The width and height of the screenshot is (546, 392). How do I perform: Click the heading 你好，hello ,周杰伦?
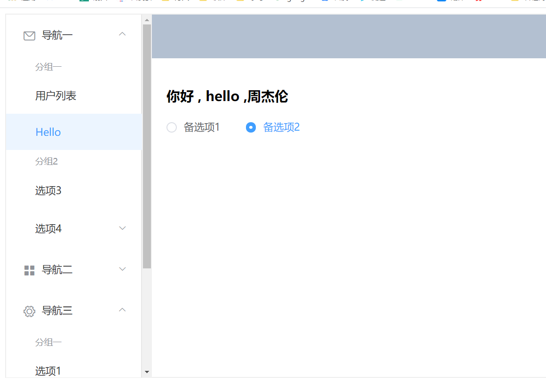[227, 96]
